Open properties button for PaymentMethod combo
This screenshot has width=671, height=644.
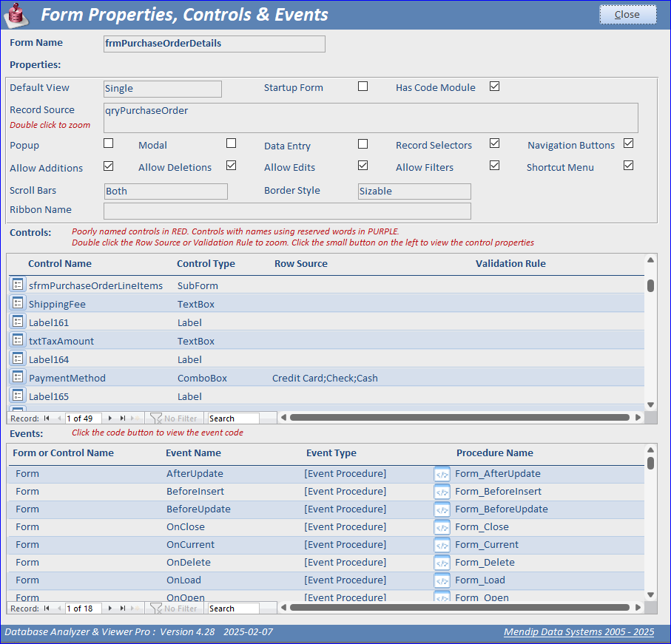point(18,377)
